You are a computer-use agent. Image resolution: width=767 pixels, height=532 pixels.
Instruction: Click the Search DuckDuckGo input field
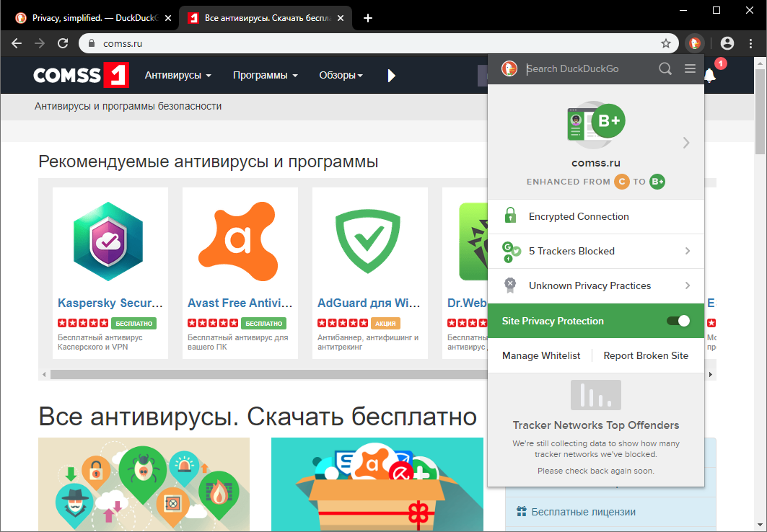[589, 69]
